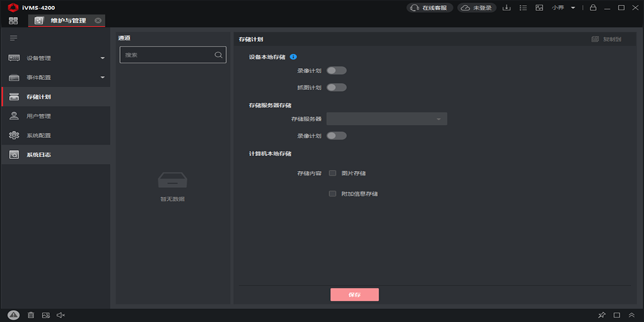Expand the 事件配置 arrow
The width and height of the screenshot is (644, 322).
pyautogui.click(x=103, y=77)
